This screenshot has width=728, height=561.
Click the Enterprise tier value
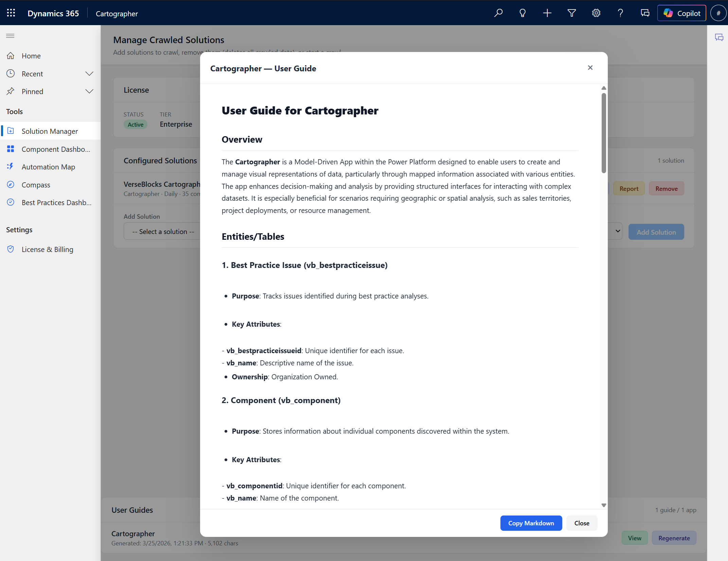tap(176, 124)
